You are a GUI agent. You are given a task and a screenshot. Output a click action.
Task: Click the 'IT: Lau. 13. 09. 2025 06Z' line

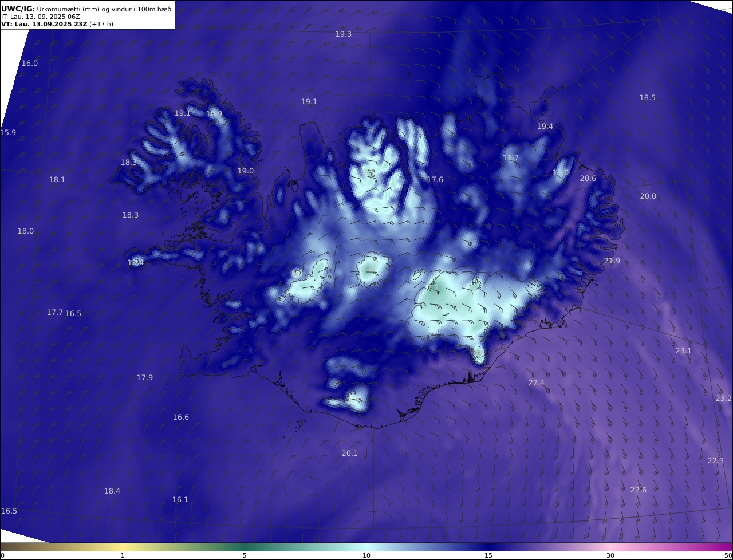pos(41,17)
